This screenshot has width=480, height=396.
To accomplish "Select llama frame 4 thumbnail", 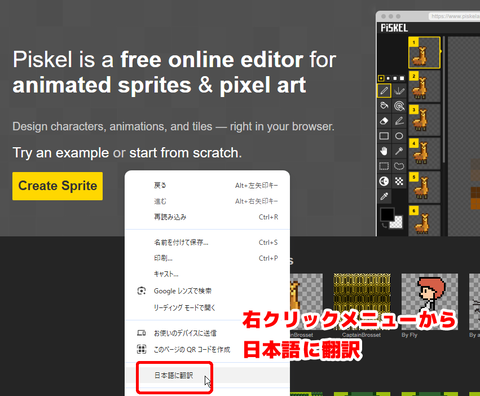I will pos(424,153).
